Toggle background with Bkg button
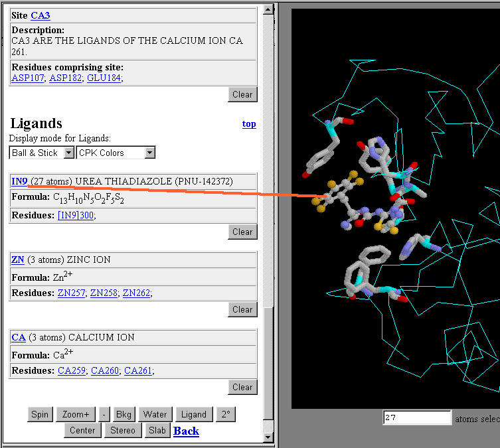 click(x=124, y=415)
